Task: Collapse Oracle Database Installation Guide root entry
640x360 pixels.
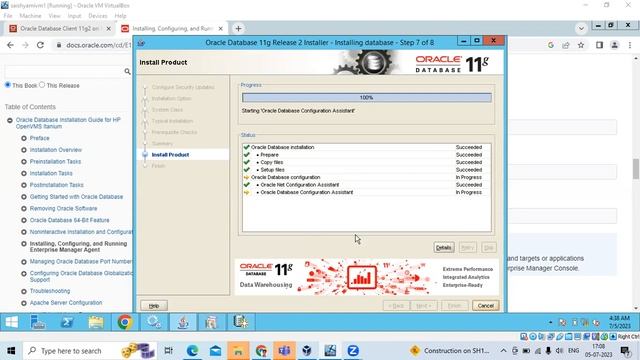Action: pyautogui.click(x=10, y=120)
